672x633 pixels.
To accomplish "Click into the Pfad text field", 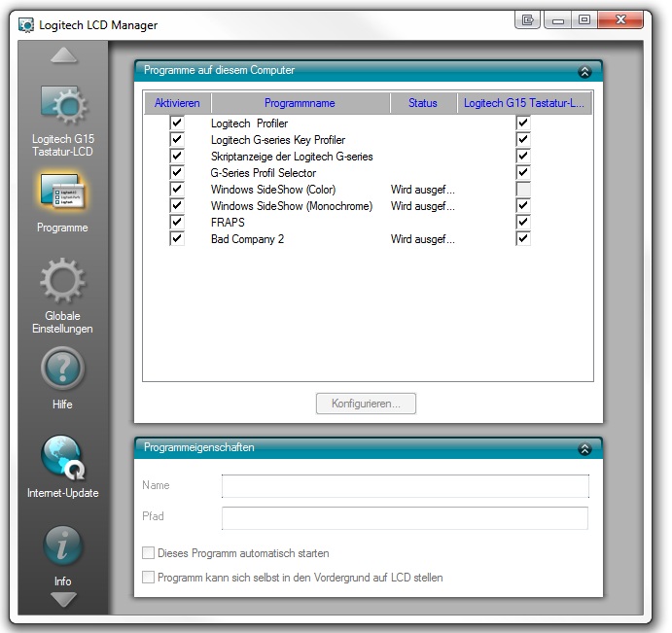I will tap(405, 517).
